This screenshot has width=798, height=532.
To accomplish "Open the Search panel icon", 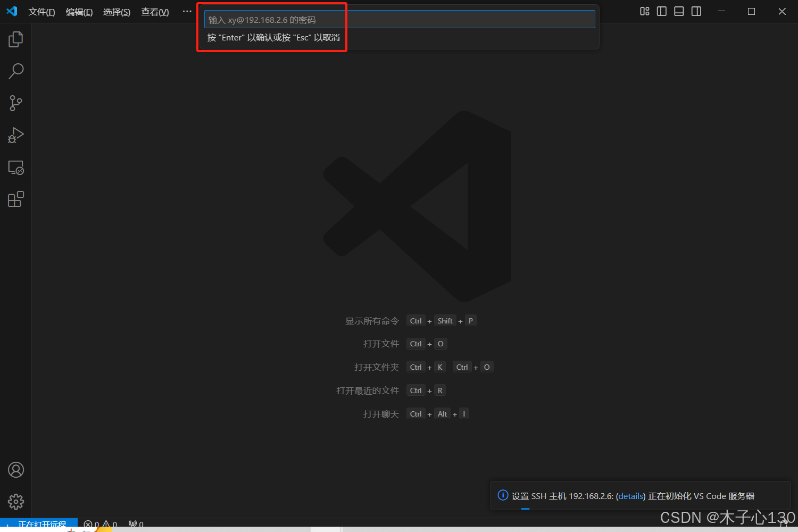I will (16, 71).
